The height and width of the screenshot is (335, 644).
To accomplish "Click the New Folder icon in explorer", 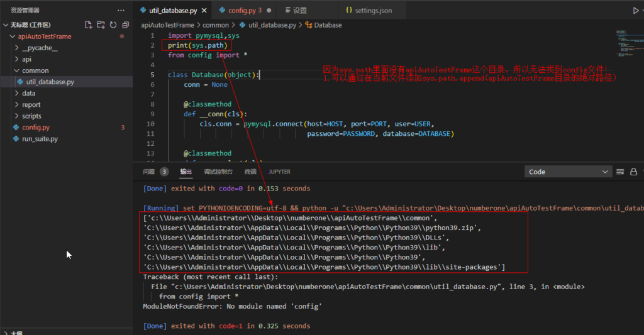I will [101, 25].
